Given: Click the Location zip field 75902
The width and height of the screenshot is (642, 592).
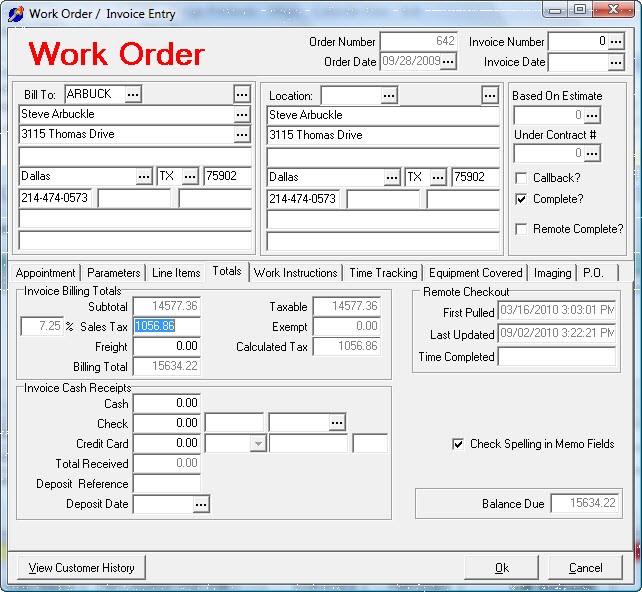Looking at the screenshot, I should tap(476, 177).
